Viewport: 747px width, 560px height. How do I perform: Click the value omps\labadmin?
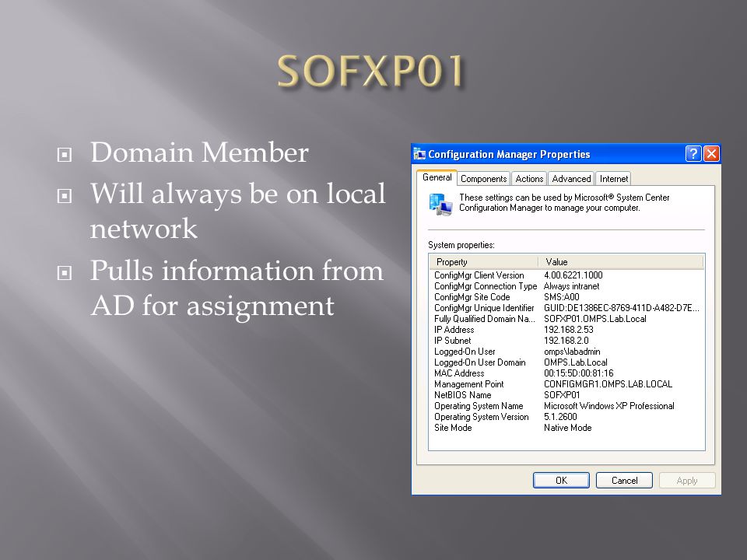[x=572, y=352]
